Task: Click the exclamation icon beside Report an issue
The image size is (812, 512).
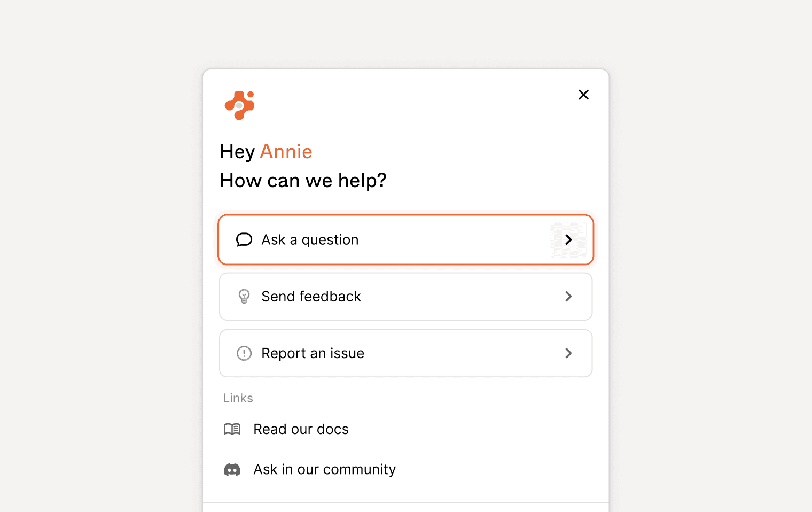Action: tap(244, 353)
